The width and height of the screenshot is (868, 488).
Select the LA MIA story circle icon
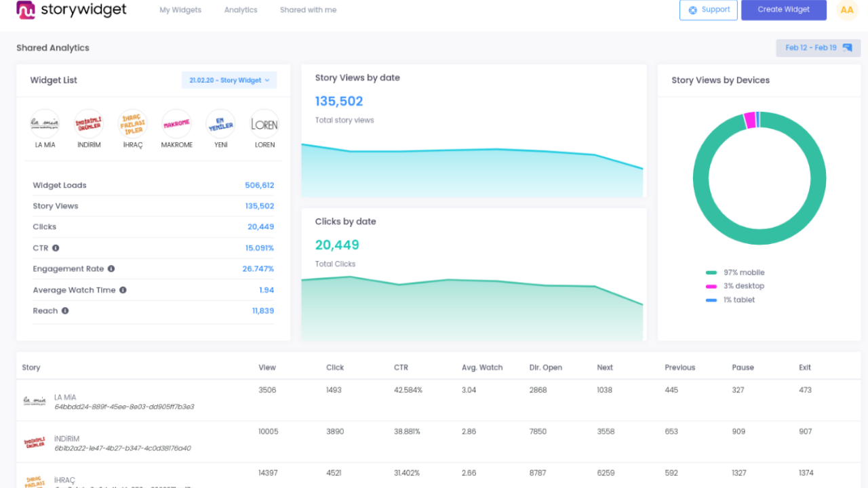45,124
